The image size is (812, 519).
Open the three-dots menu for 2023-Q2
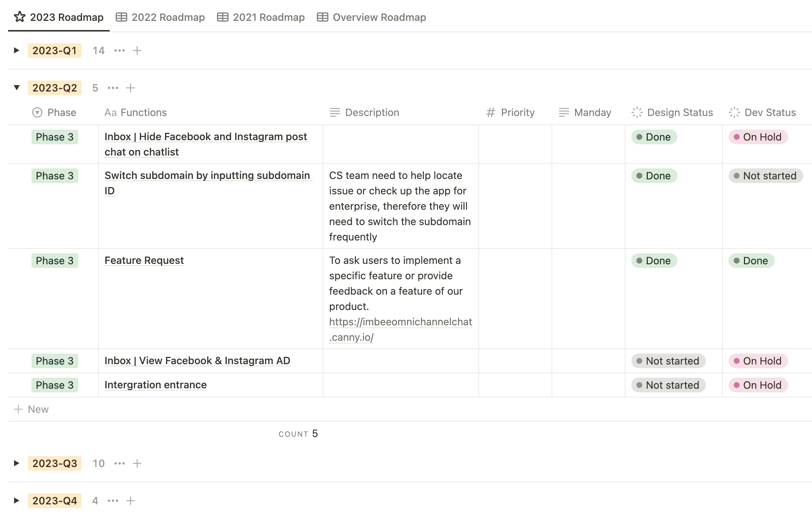click(x=113, y=88)
